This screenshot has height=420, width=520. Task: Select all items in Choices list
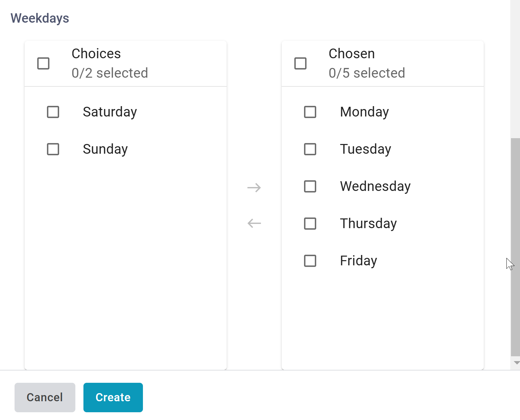[43, 63]
